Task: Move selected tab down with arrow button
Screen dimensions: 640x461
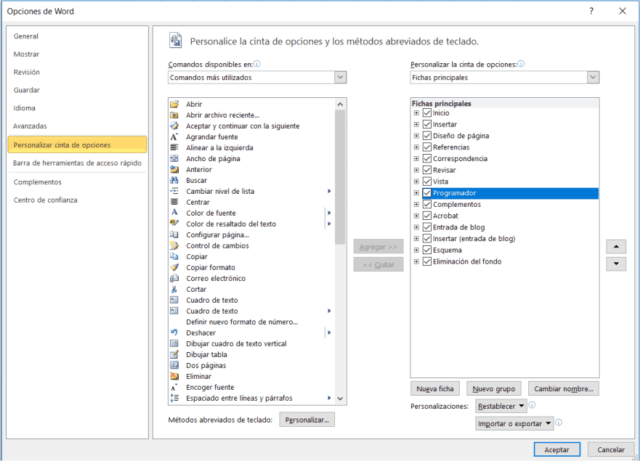Action: [x=616, y=264]
